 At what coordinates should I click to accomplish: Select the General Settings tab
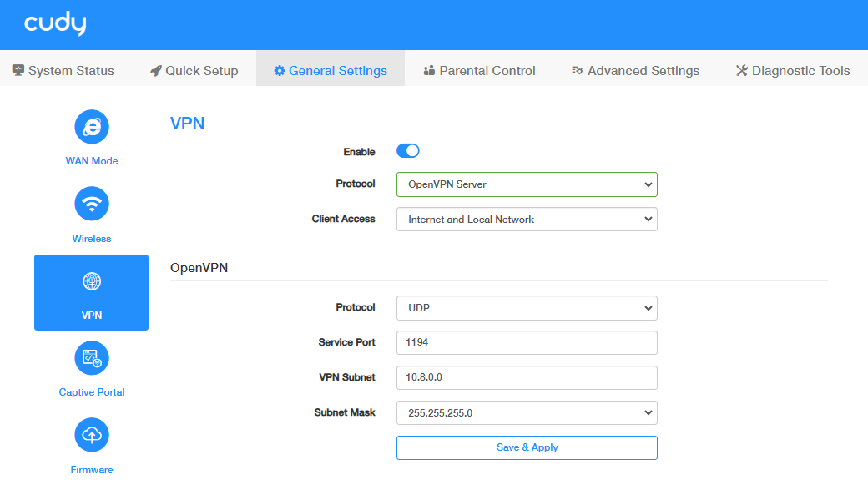pyautogui.click(x=331, y=71)
